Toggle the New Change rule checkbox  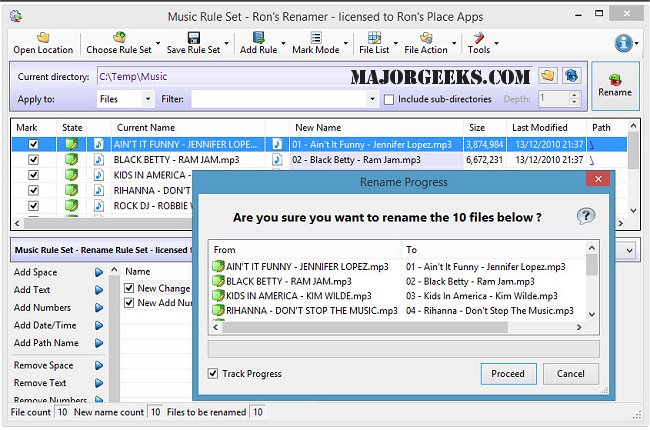click(129, 288)
